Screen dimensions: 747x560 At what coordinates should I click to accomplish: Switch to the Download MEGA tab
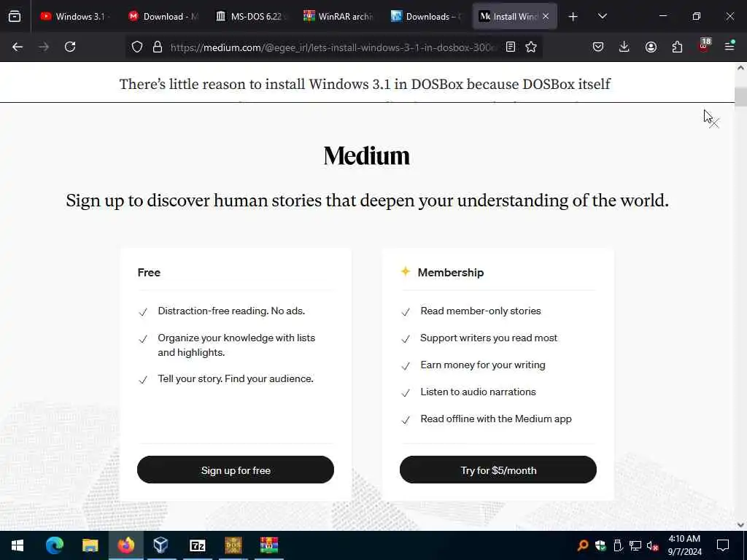pyautogui.click(x=163, y=16)
